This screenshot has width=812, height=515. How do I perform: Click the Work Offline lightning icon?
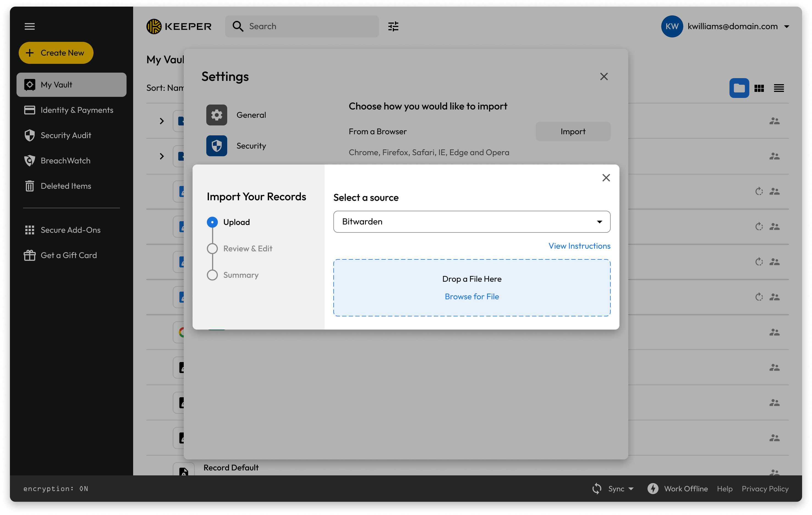(653, 489)
